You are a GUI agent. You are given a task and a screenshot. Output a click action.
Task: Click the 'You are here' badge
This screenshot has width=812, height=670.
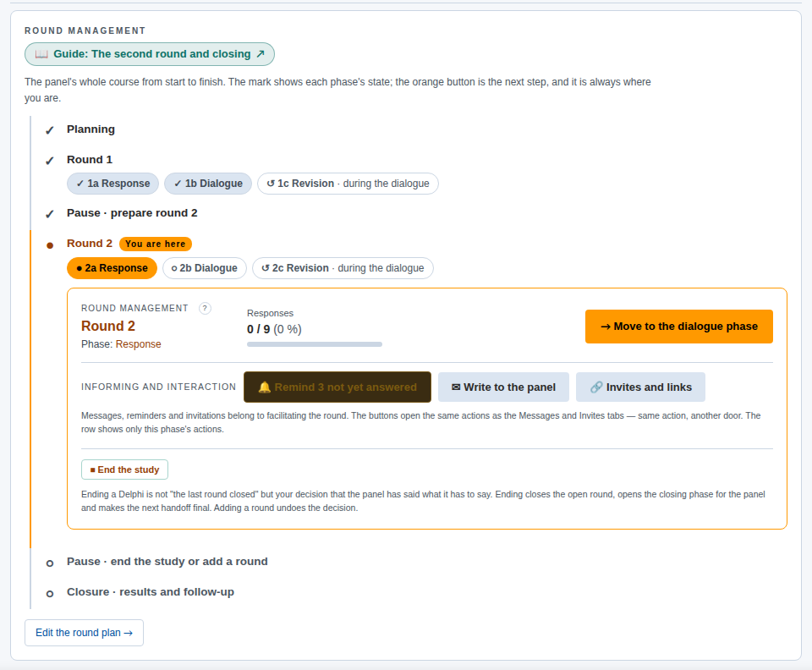coord(156,244)
